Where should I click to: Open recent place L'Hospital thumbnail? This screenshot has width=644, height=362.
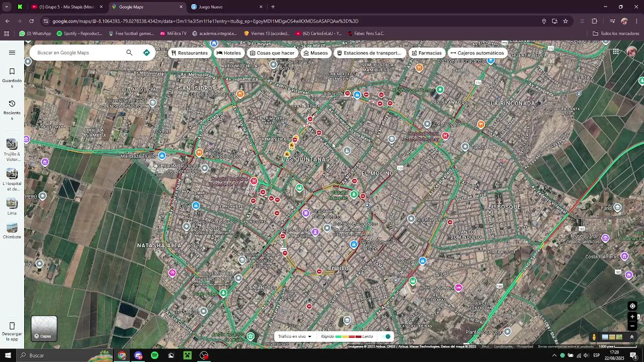pos(12,179)
